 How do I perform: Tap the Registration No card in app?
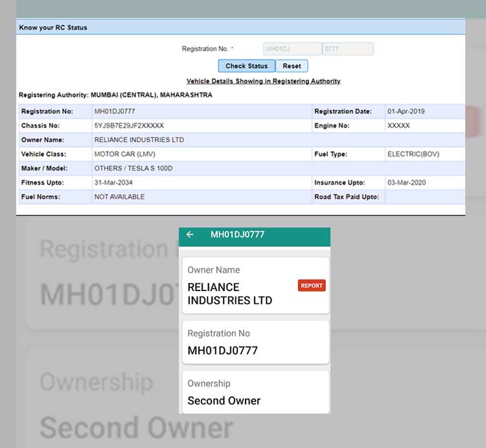255,342
